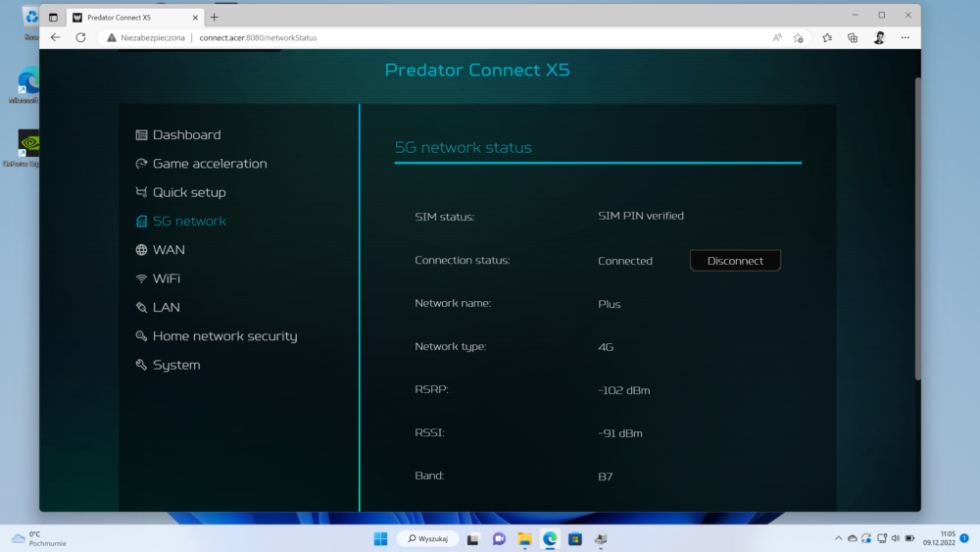Click the LAN cable icon

point(141,307)
